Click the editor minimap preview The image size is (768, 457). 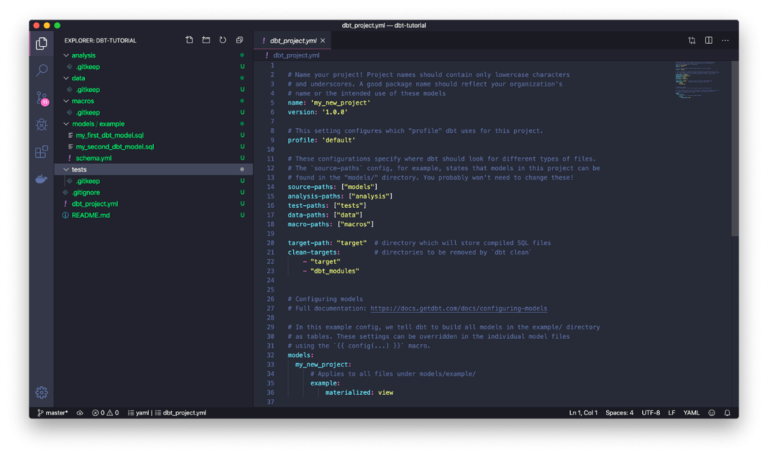coord(698,80)
